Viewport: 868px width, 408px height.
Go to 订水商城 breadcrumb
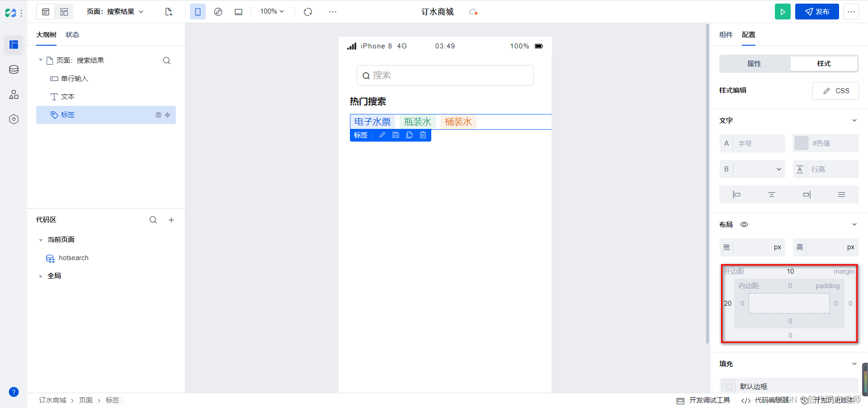click(x=52, y=400)
